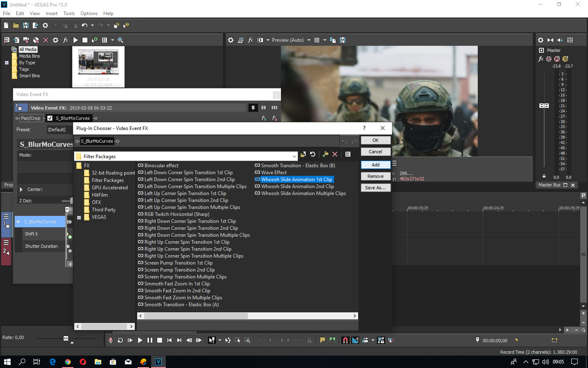This screenshot has width=588, height=368.
Task: Open Video Preview properties gear icon
Action: 231,40
